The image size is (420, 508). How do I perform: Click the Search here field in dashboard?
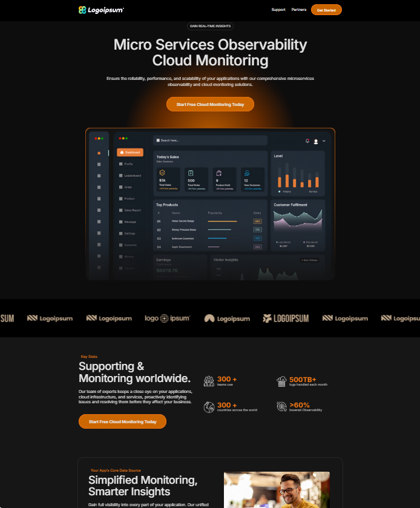210,140
